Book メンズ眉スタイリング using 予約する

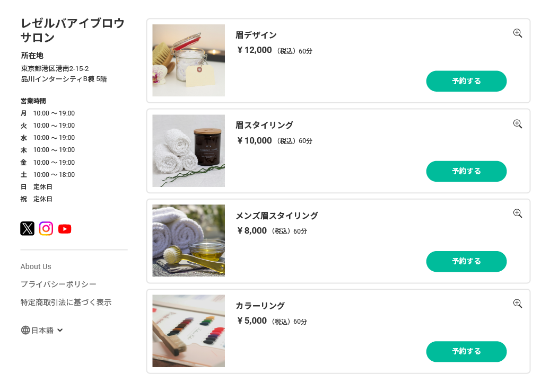(x=466, y=261)
